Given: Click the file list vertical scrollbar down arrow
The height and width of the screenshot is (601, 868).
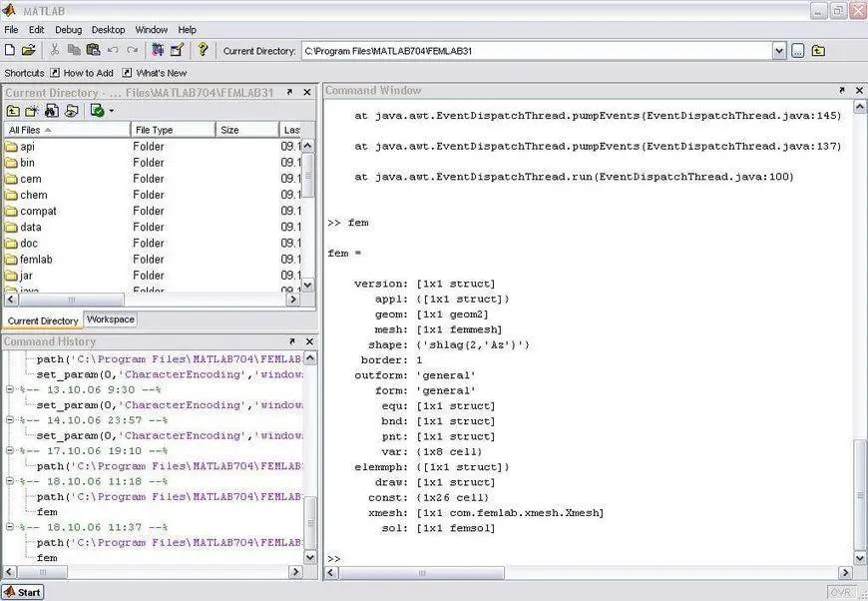Looking at the screenshot, I should tap(308, 285).
